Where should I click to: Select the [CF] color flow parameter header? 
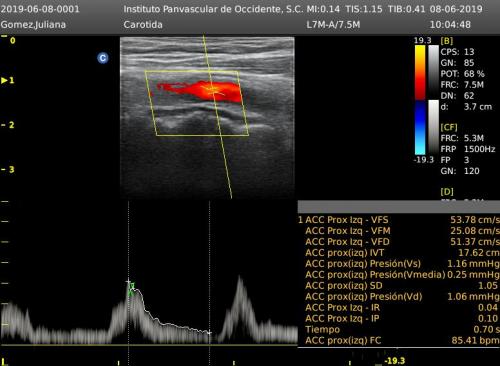pos(449,127)
